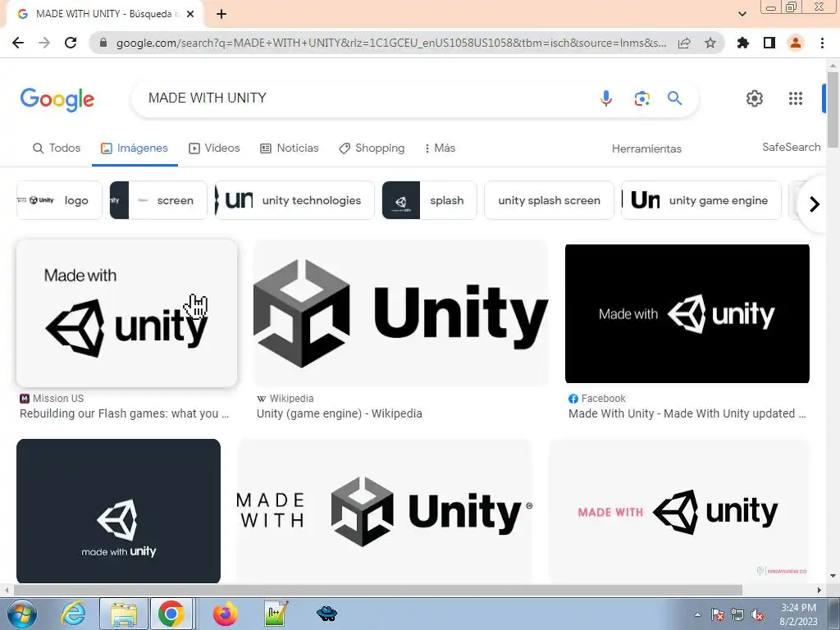Viewport: 840px width, 630px height.
Task: Click the browser forward arrow
Action: [44, 43]
